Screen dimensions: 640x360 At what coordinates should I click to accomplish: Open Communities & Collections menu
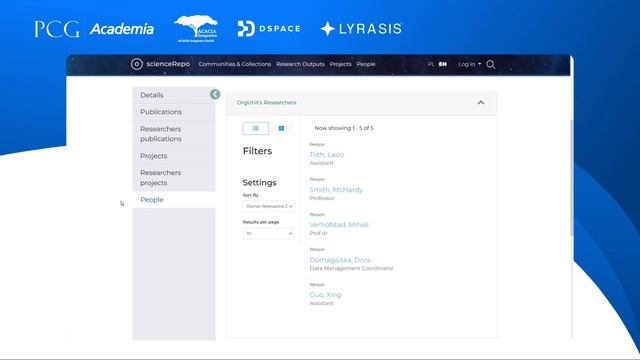coord(235,64)
